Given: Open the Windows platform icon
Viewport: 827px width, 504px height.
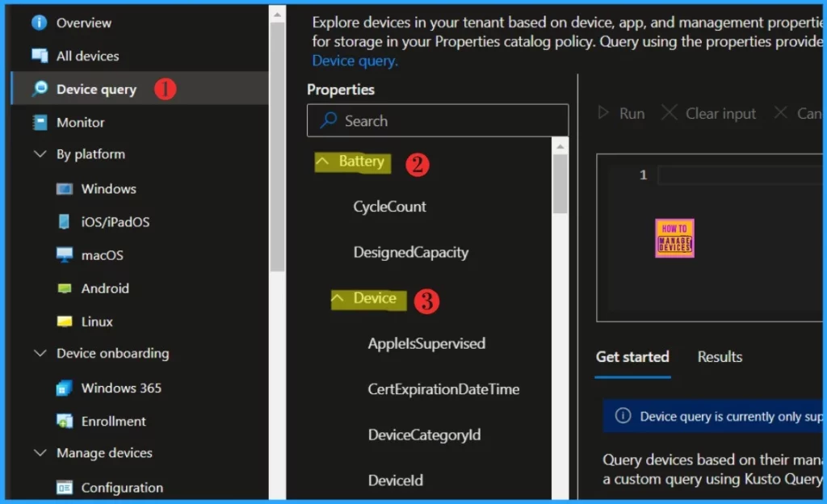Looking at the screenshot, I should click(x=65, y=189).
